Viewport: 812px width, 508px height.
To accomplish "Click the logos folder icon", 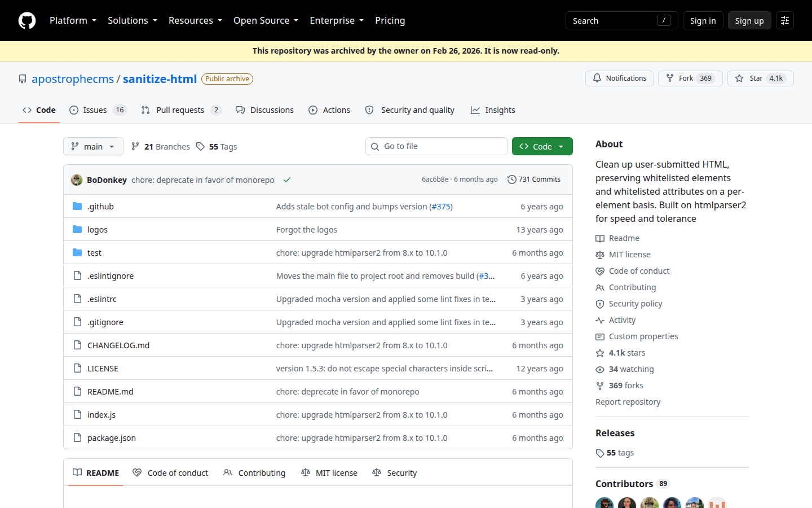I will click(77, 230).
